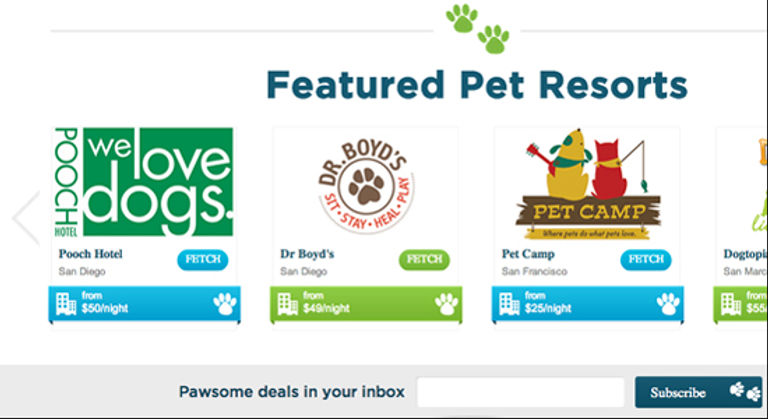Click the building icon on Dr Boyd's price banner
This screenshot has height=419, width=768.
(288, 304)
